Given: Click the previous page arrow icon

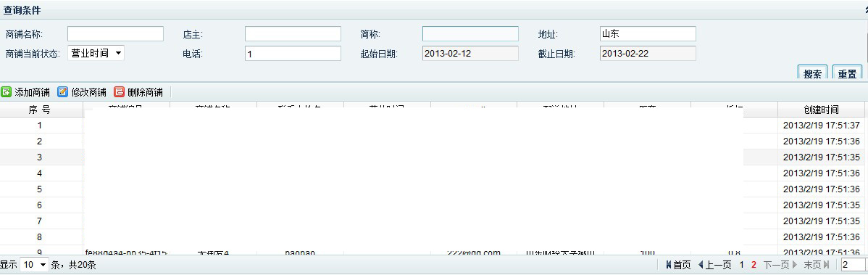Looking at the screenshot, I should 701,265.
